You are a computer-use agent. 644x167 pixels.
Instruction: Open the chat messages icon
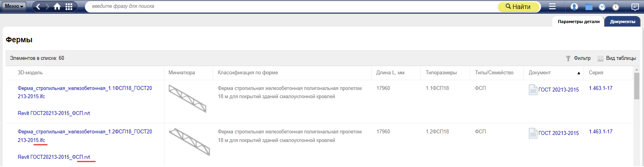point(635,7)
